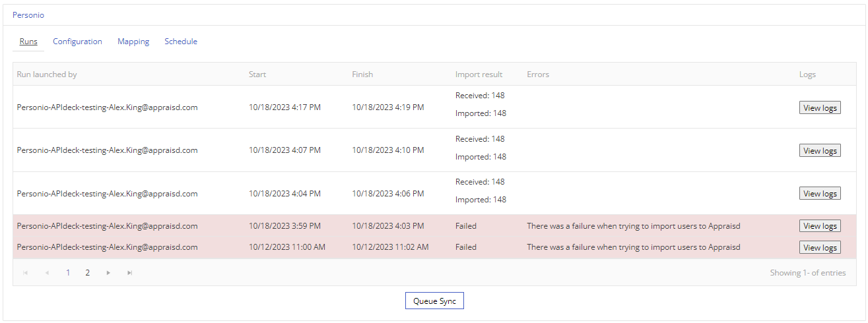Click the Start column header
The width and height of the screenshot is (868, 323).
(257, 74)
